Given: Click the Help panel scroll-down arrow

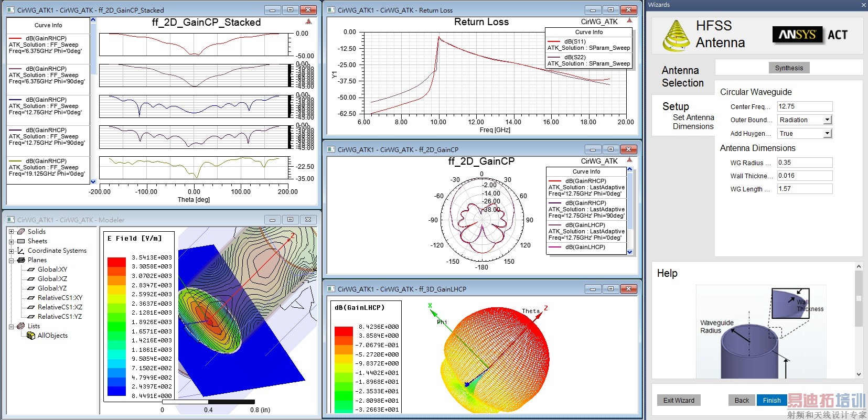Looking at the screenshot, I should point(859,374).
